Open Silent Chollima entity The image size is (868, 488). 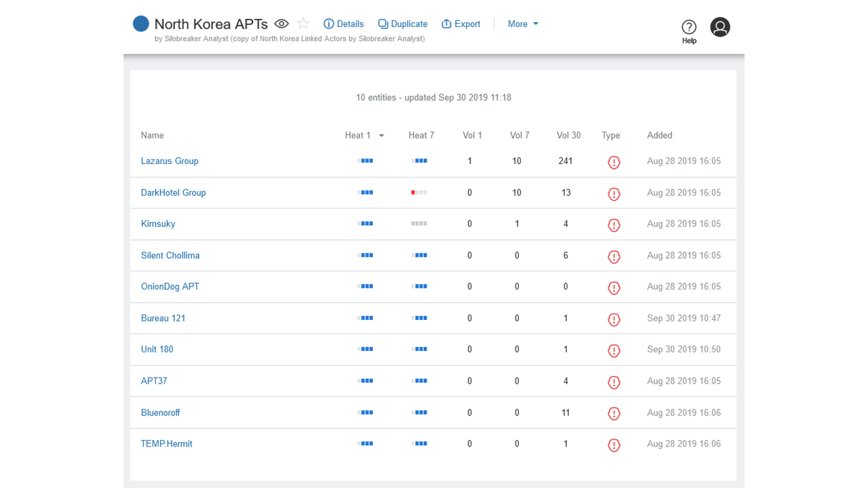(170, 256)
